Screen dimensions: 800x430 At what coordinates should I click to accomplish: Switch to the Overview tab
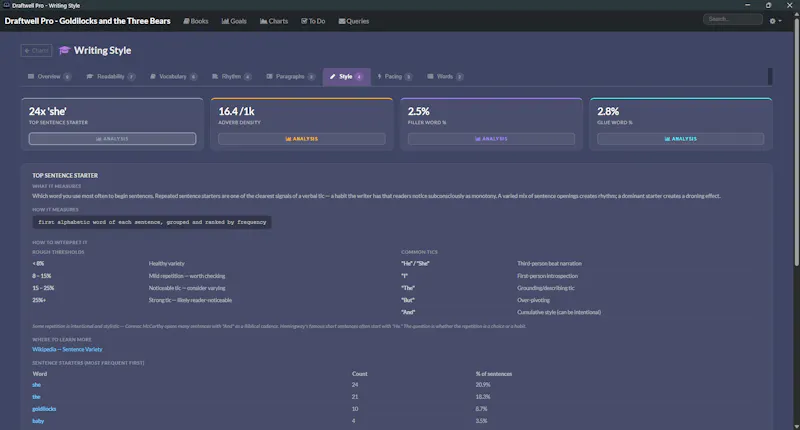click(49, 77)
